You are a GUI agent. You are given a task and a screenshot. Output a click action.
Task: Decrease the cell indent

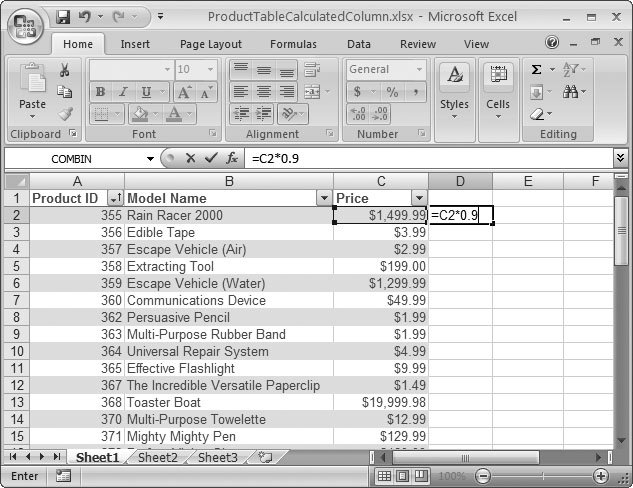click(x=241, y=114)
